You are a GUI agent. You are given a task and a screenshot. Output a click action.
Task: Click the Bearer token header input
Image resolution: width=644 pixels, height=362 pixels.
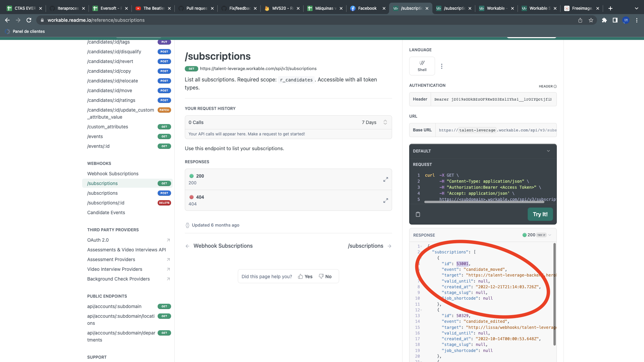(x=493, y=99)
